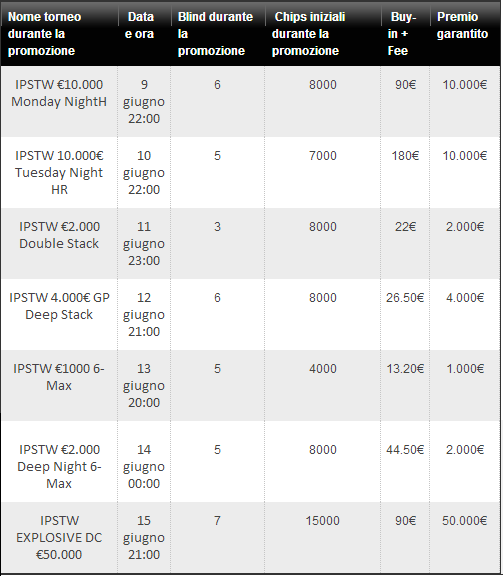Select the IPSTW EXPLOSIVE DC €50.000 tournament
This screenshot has width=503, height=576.
pos(59,537)
